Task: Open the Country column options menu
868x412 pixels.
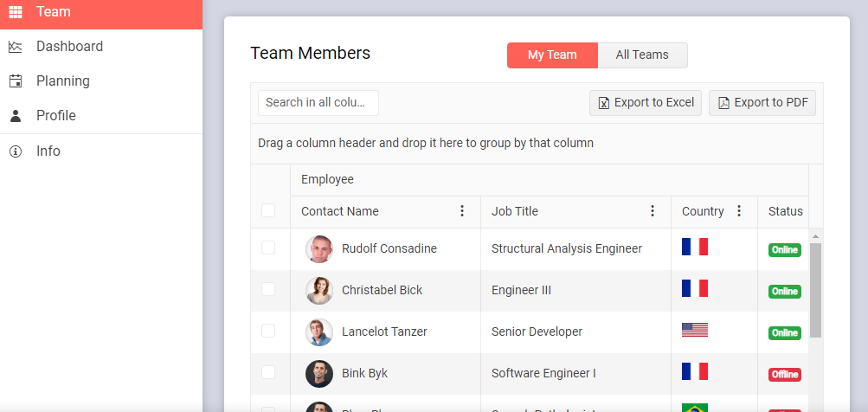Action: 739,211
